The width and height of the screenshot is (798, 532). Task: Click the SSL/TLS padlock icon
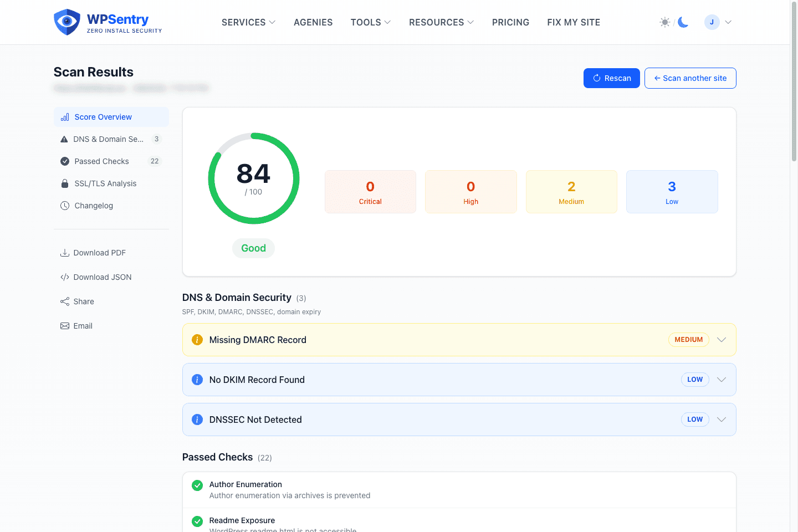65,183
